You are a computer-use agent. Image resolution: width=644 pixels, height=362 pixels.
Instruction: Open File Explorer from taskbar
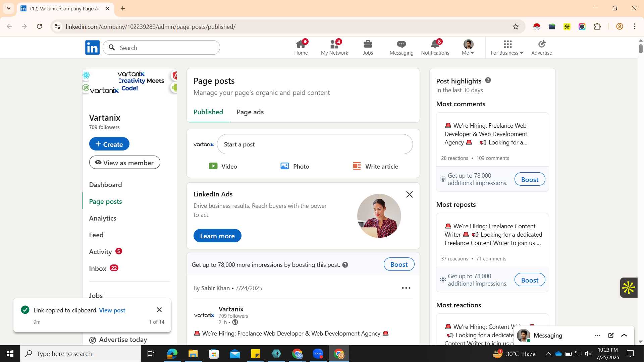click(x=193, y=354)
